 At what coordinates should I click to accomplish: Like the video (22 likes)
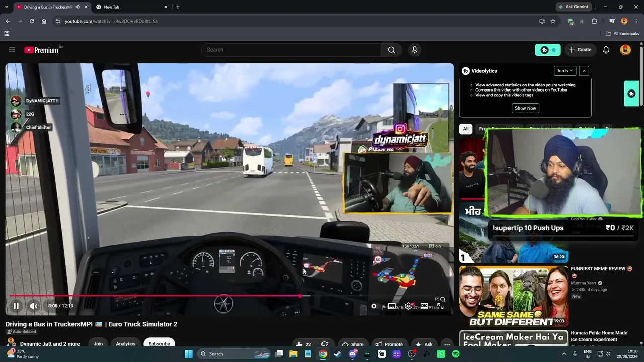click(304, 344)
